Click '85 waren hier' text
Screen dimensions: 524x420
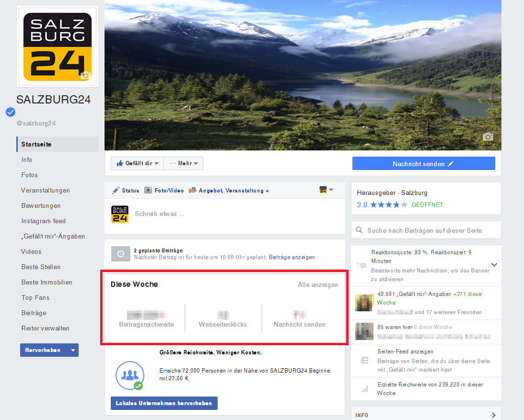pyautogui.click(x=395, y=327)
